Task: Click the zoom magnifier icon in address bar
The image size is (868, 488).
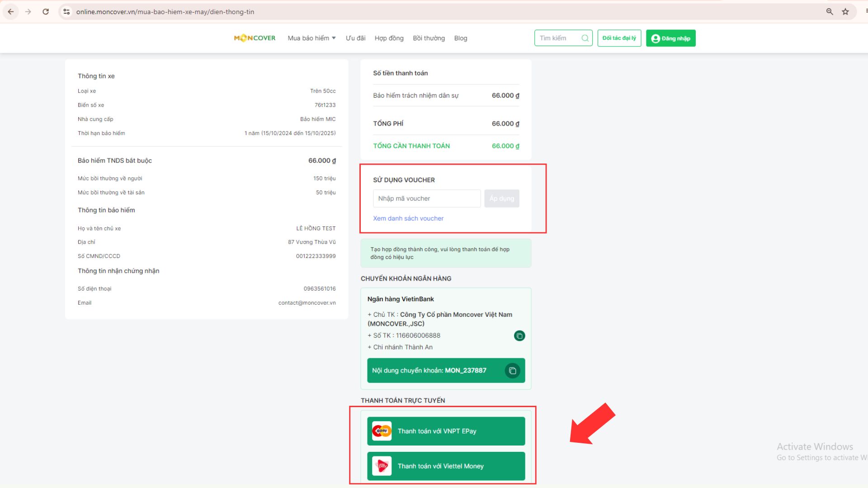Action: [x=830, y=12]
